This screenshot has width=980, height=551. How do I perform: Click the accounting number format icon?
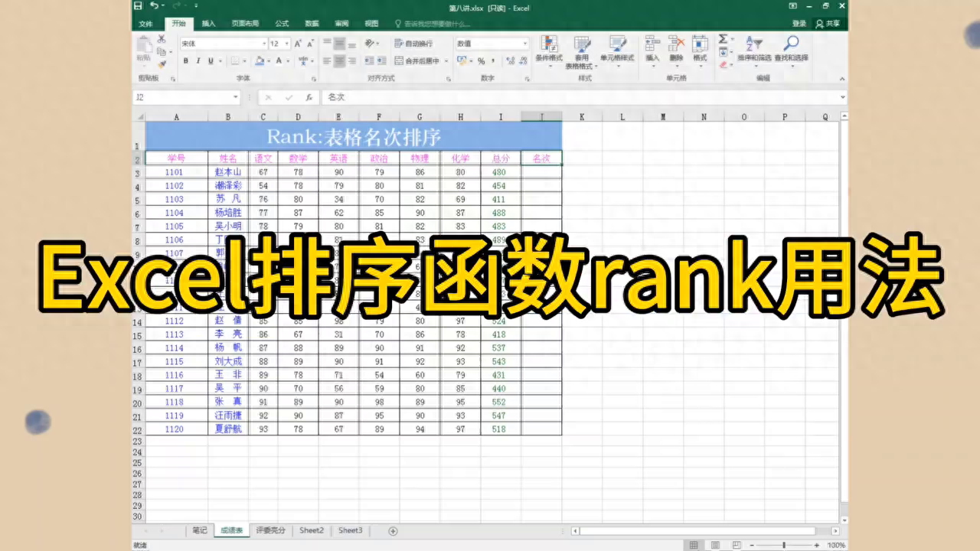[462, 60]
